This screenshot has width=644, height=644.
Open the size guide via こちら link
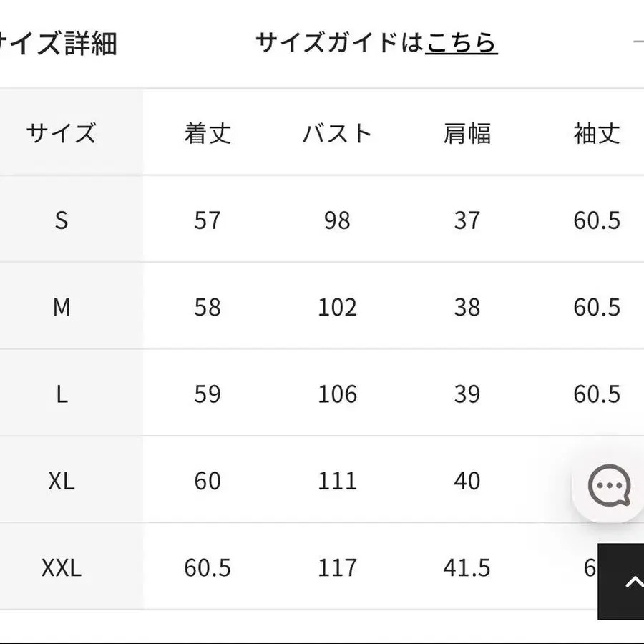tap(462, 42)
